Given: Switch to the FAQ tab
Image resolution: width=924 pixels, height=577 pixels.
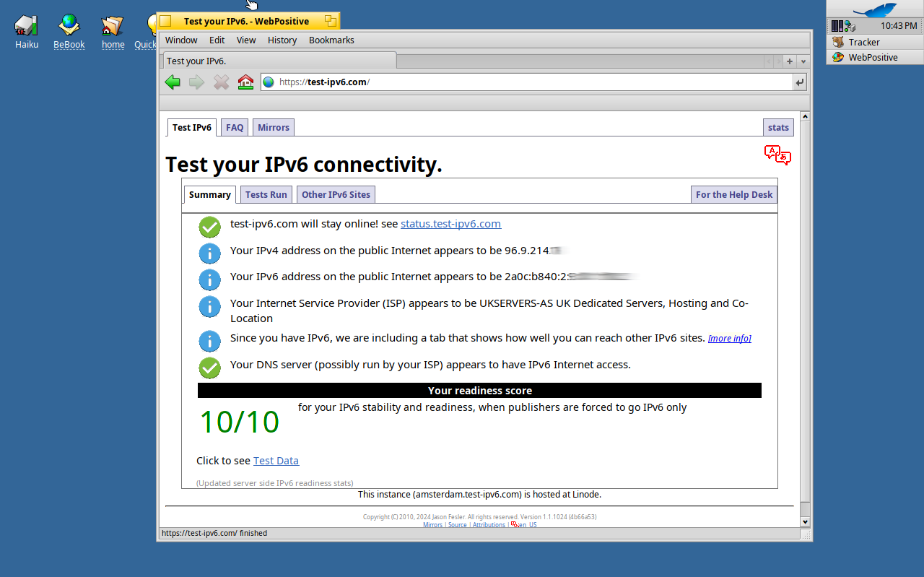Looking at the screenshot, I should click(234, 127).
